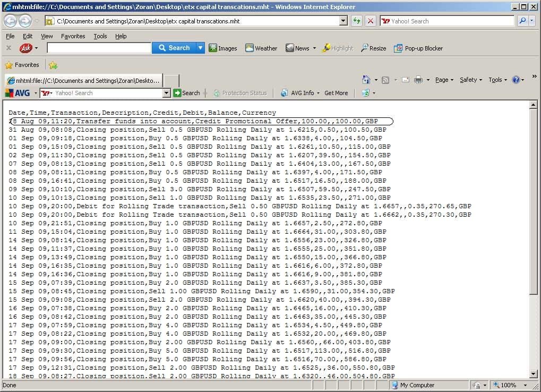541x392 pixels.
Task: Click the header row Date,Time,Transaction text
Action: tap(142, 113)
